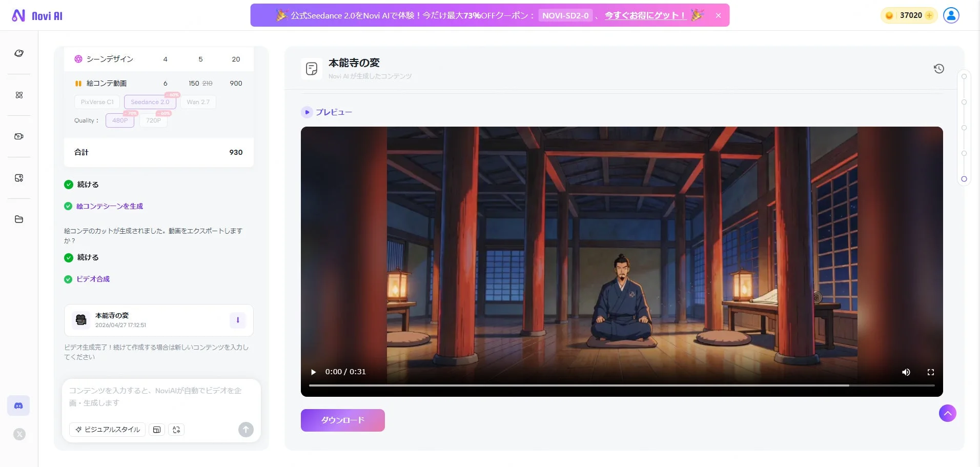Screen dimensions: 980x467
Task: Open the user profile avatar menu
Action: (951, 15)
